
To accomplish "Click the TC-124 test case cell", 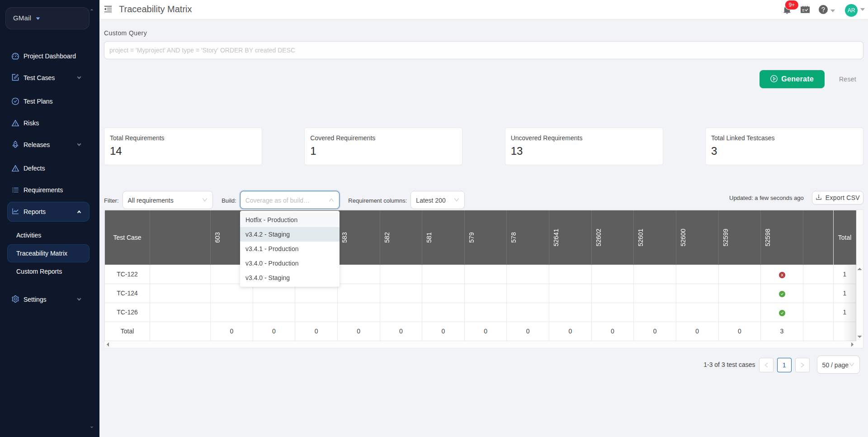I will tap(127, 293).
